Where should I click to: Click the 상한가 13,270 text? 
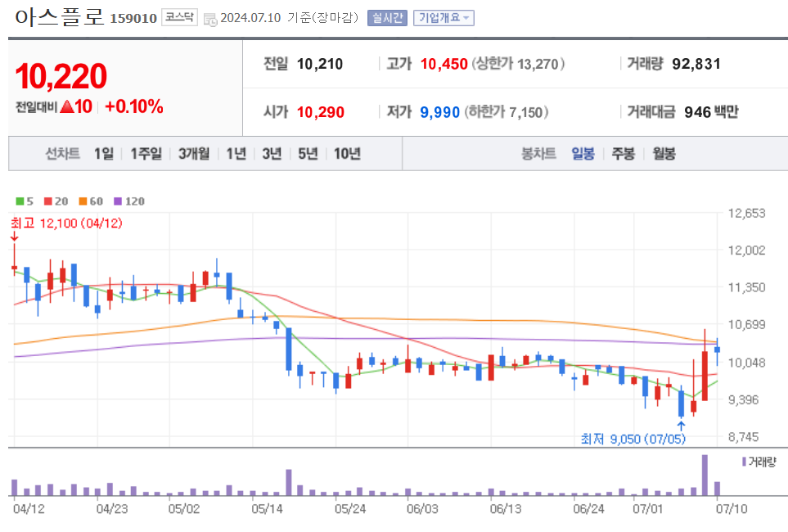(x=518, y=64)
